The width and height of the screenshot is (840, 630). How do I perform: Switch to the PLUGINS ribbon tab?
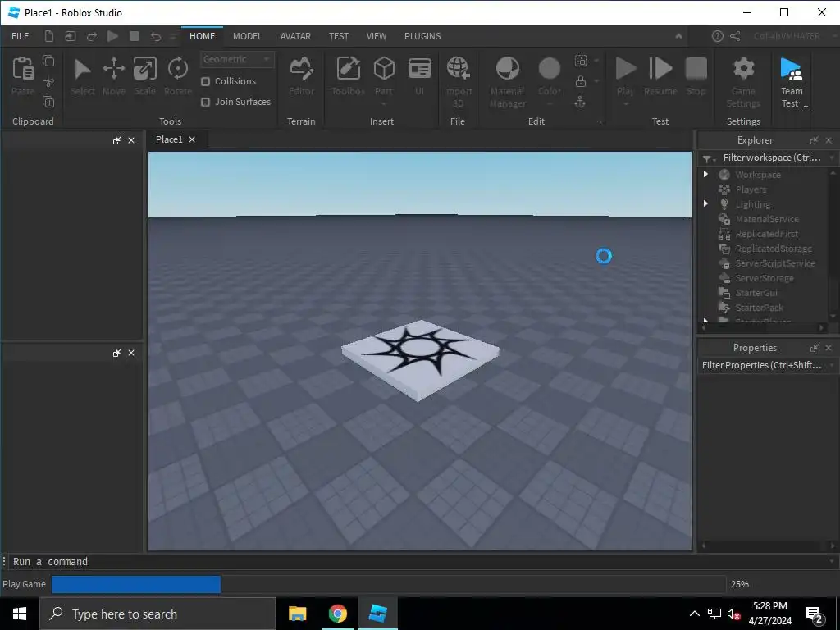(x=422, y=36)
